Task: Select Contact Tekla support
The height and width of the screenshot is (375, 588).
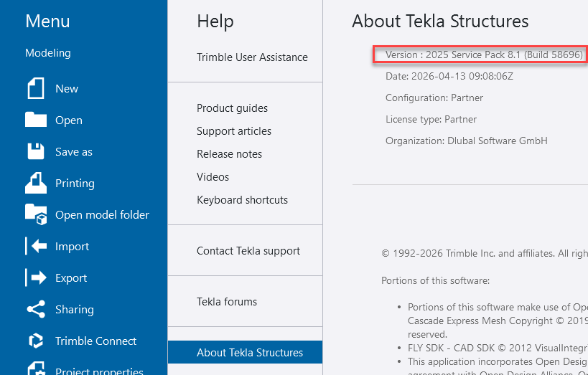Action: (248, 251)
